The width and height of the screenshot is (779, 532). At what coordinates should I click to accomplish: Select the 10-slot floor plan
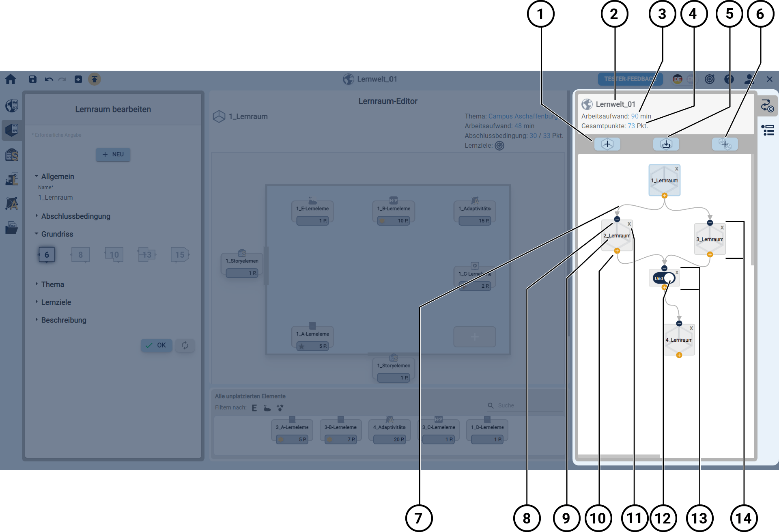click(114, 255)
